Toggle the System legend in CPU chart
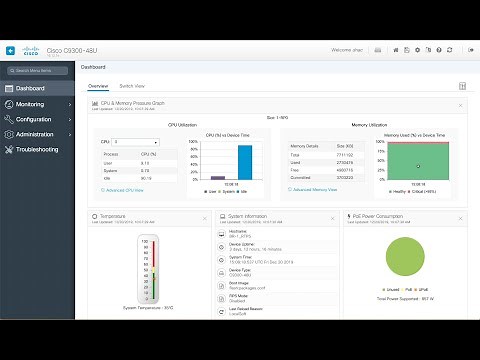The height and width of the screenshot is (360, 480). 227,192
